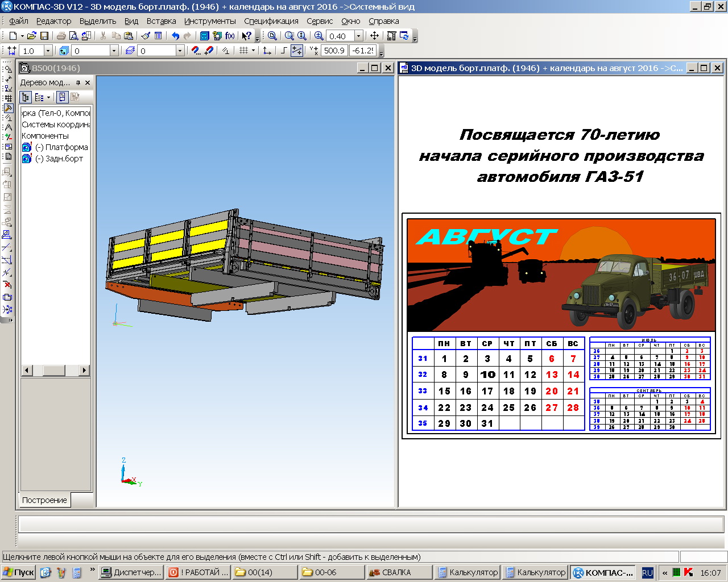The image size is (728, 582).
Task: Open the Диспетчер taskbar button
Action: (131, 572)
